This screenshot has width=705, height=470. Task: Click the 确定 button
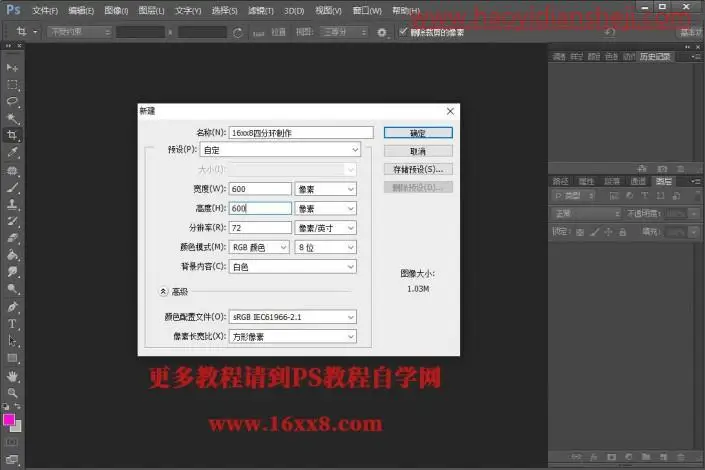(x=418, y=133)
